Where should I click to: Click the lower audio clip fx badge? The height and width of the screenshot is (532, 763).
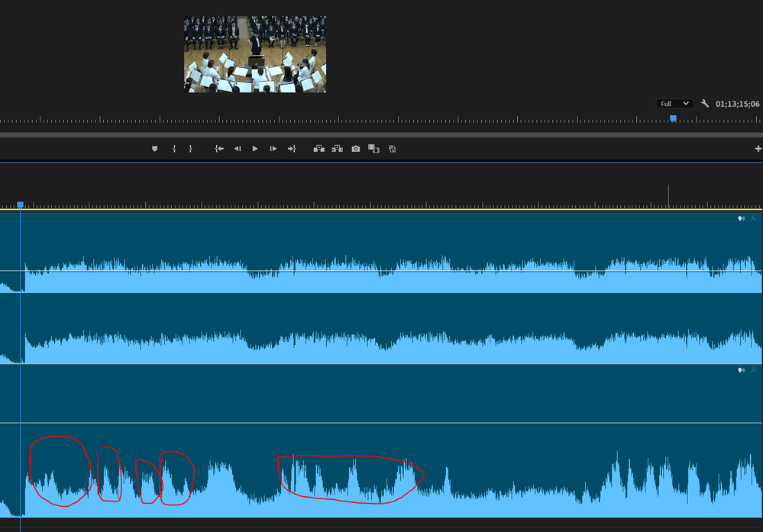753,370
